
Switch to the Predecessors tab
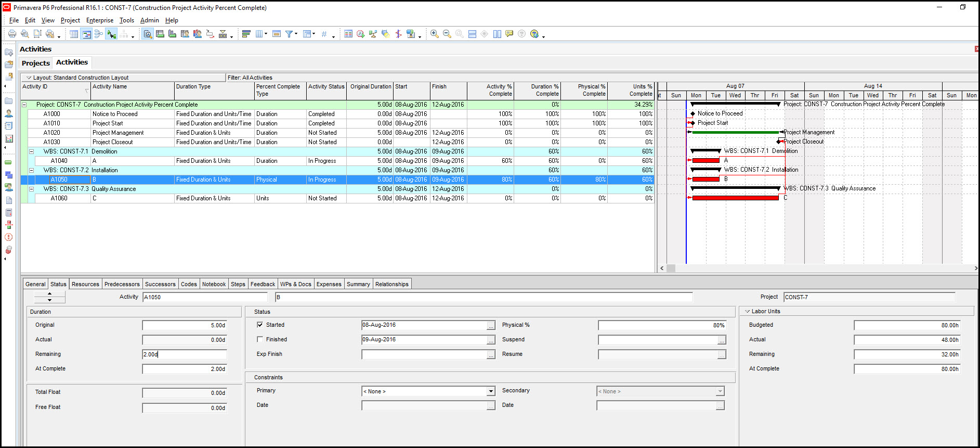pos(122,284)
